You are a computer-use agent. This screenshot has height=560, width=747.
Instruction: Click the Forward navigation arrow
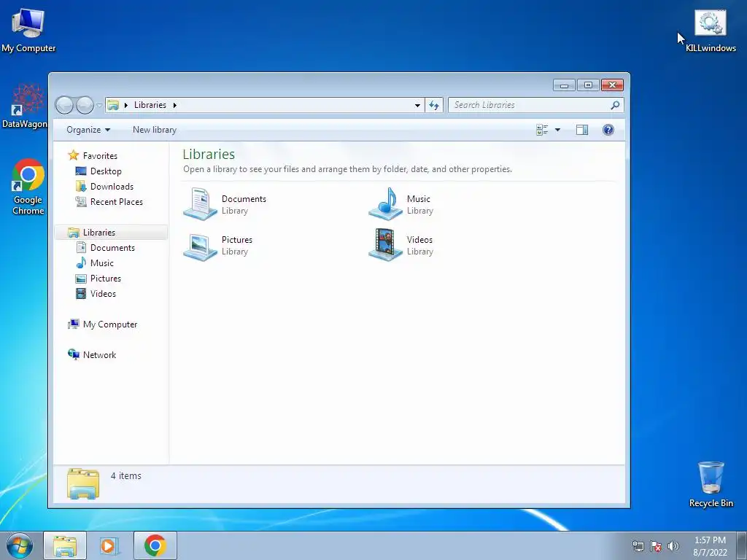[x=85, y=105]
